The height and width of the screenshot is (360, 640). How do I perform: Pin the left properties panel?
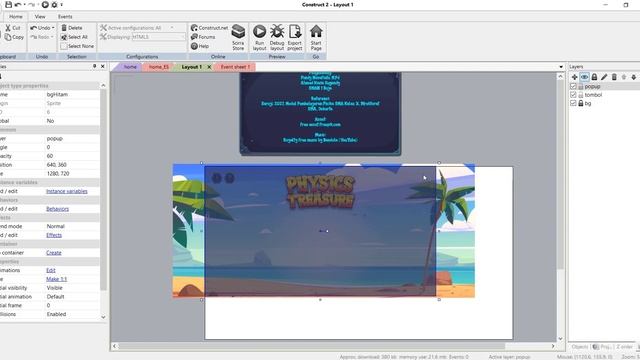pyautogui.click(x=94, y=66)
